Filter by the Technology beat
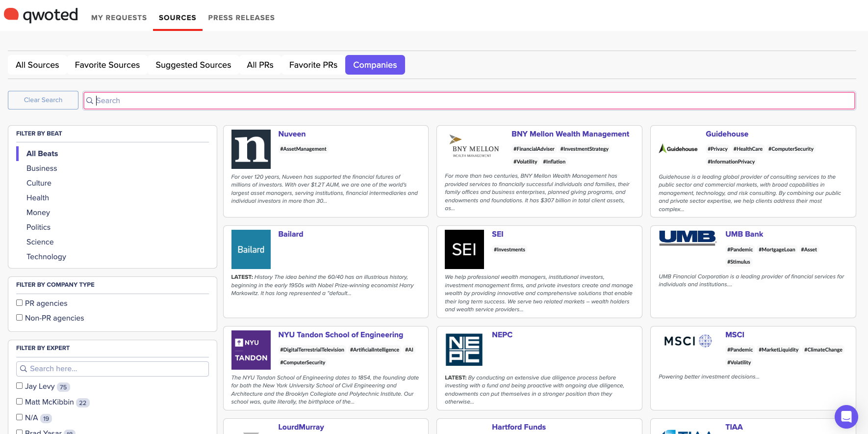This screenshot has height=434, width=868. click(46, 257)
